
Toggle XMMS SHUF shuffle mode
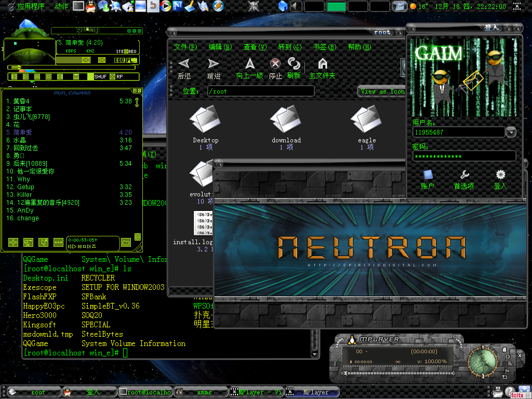click(x=97, y=77)
